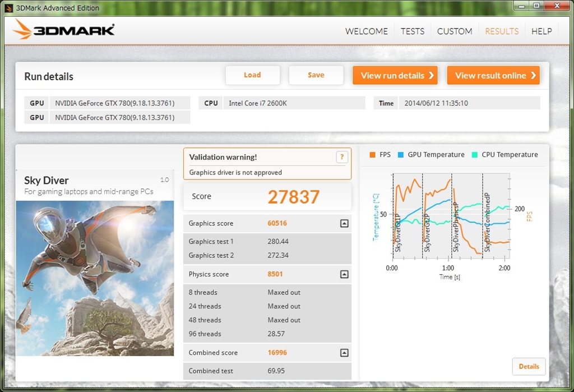Collapse the Graphics score section

pyautogui.click(x=344, y=223)
